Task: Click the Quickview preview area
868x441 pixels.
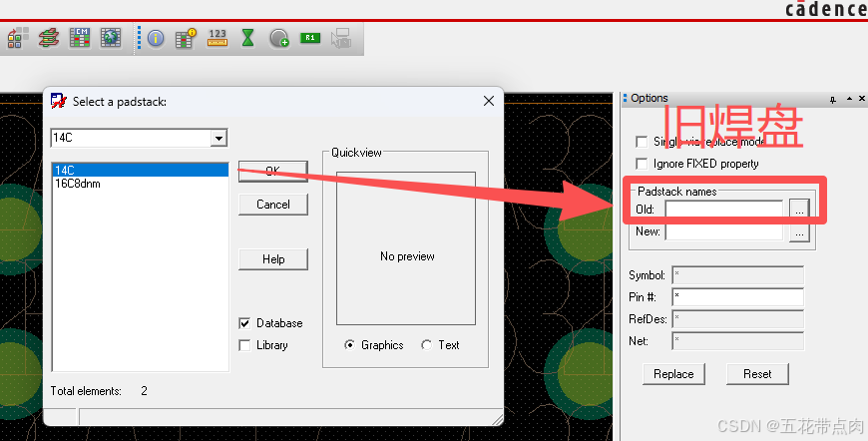Action: point(406,247)
